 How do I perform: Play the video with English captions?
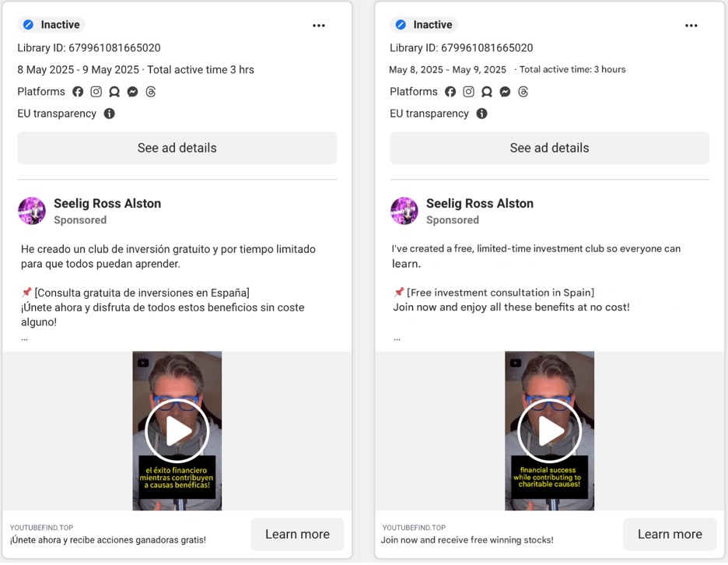550,430
